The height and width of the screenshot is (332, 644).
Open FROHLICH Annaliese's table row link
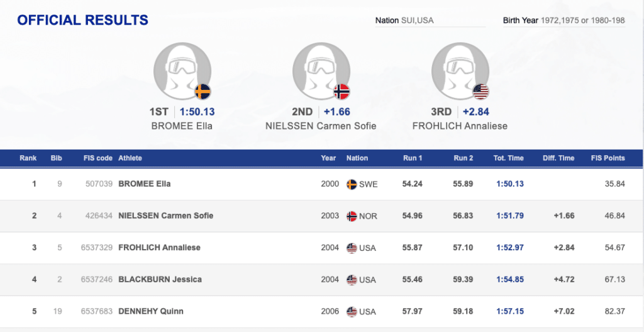click(159, 248)
